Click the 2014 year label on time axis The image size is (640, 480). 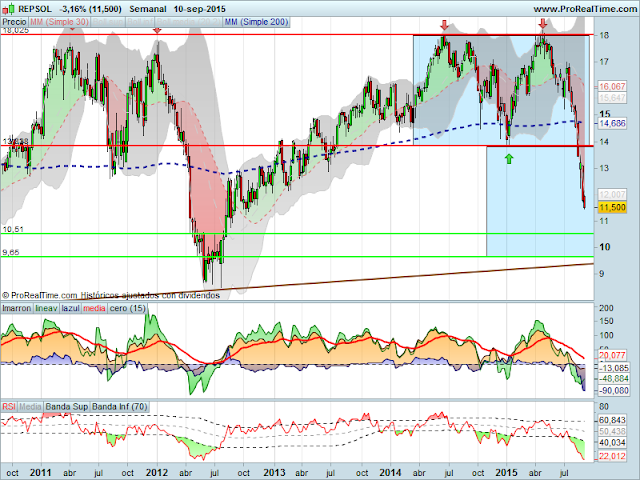tap(390, 472)
